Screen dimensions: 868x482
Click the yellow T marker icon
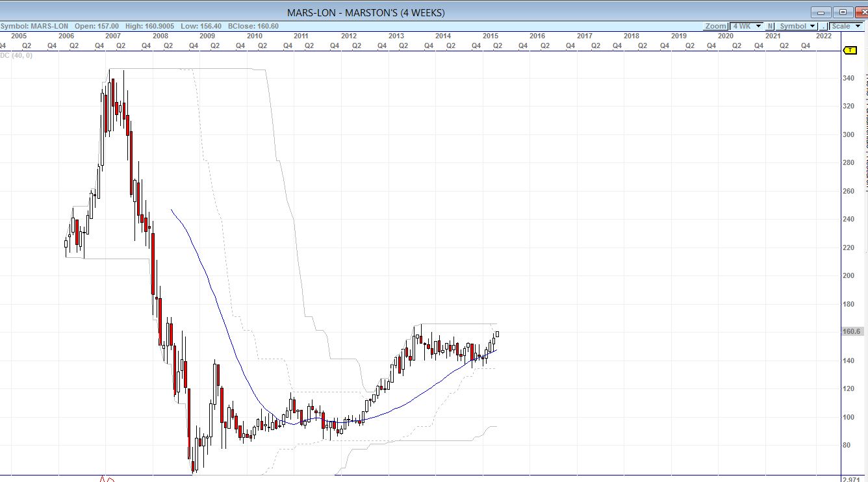pos(850,51)
